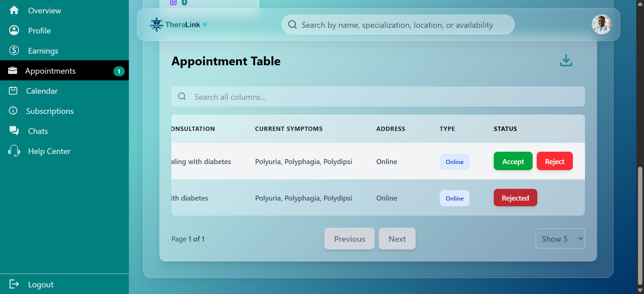Click the Help Center headset icon
Image resolution: width=644 pixels, height=294 pixels.
pyautogui.click(x=14, y=151)
